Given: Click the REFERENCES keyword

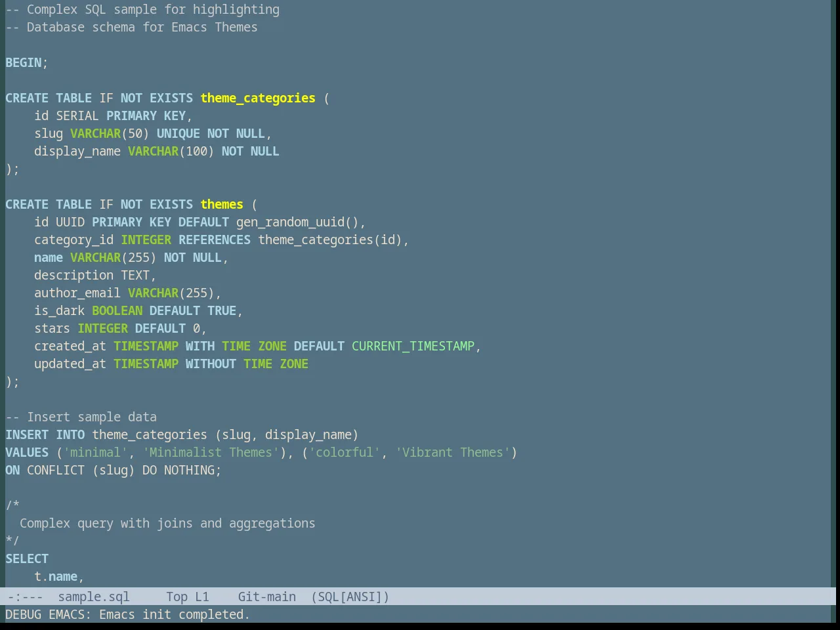Looking at the screenshot, I should (x=215, y=240).
